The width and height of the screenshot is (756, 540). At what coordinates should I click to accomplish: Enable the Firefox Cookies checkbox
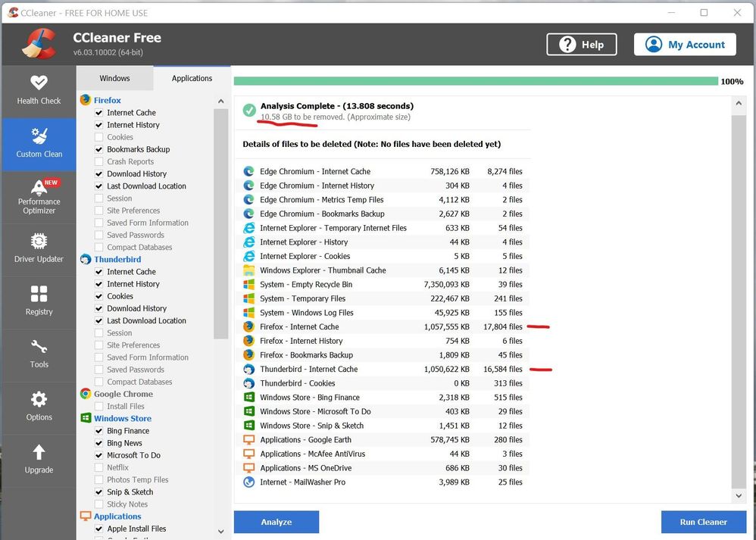pos(98,137)
